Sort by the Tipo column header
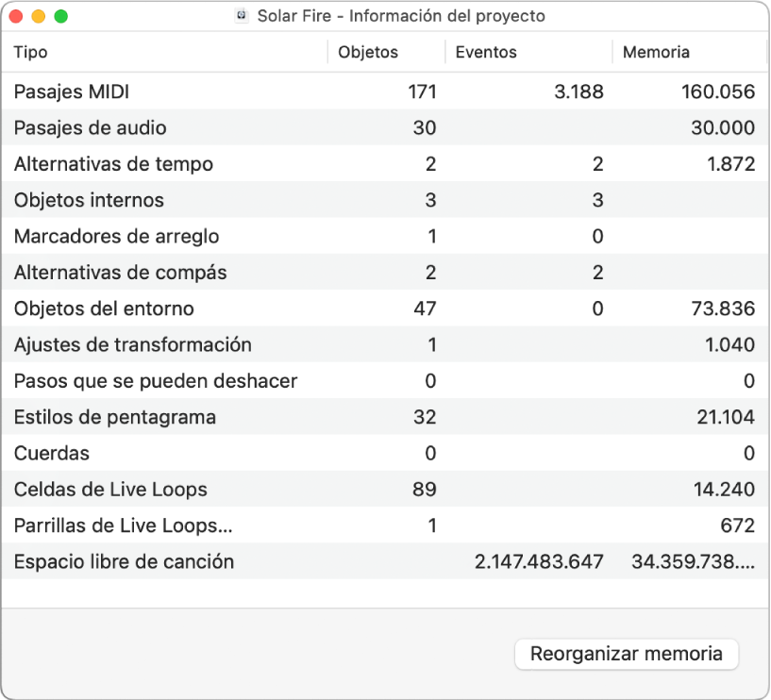This screenshot has width=771, height=700. [x=31, y=53]
